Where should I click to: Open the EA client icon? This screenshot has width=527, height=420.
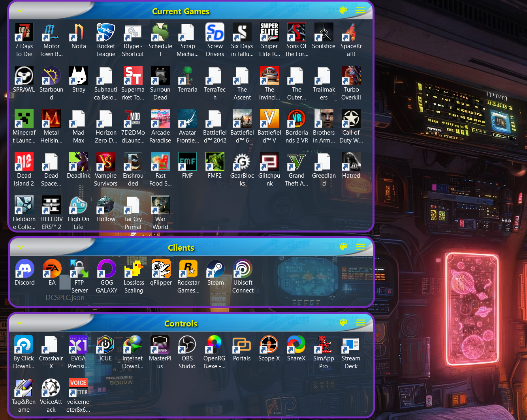coord(52,269)
